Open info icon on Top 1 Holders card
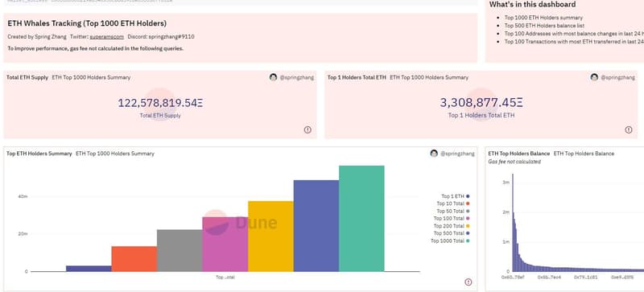Viewport: 644px width, 292px height. pyautogui.click(x=629, y=130)
